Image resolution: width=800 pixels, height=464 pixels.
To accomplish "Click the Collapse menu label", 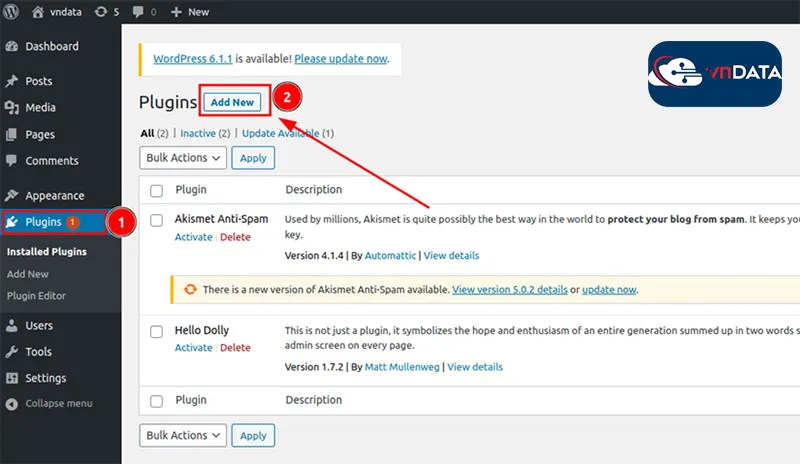I will pyautogui.click(x=59, y=404).
